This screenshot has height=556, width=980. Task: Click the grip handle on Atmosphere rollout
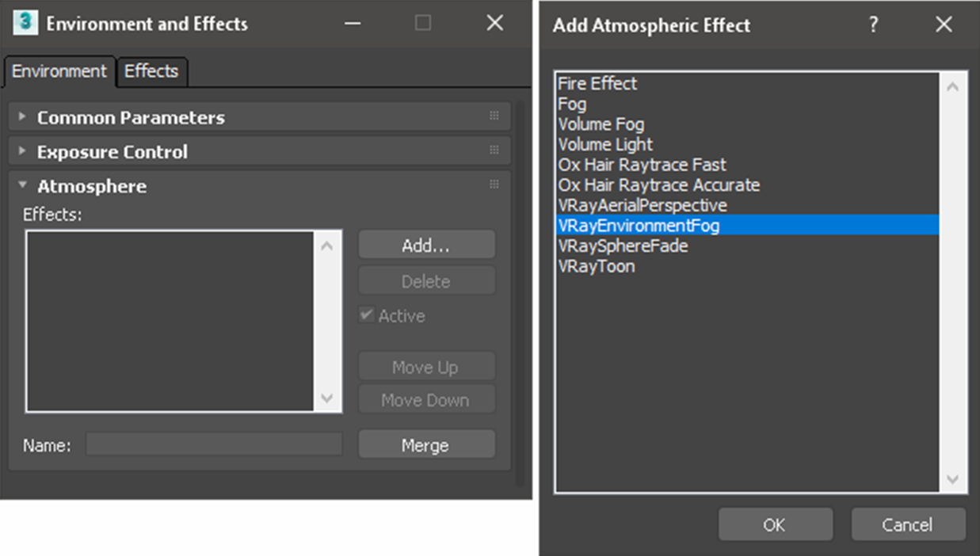coord(494,184)
